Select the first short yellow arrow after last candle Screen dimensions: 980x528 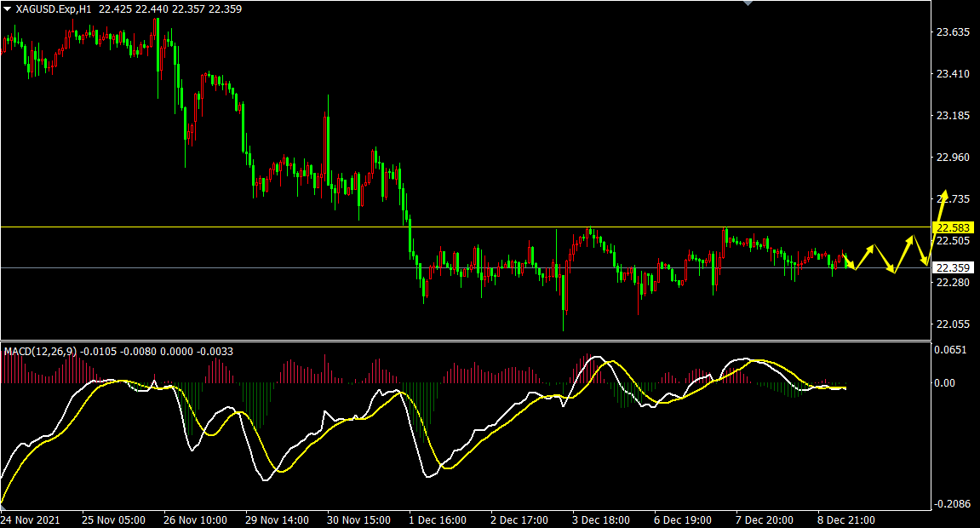coord(849,262)
